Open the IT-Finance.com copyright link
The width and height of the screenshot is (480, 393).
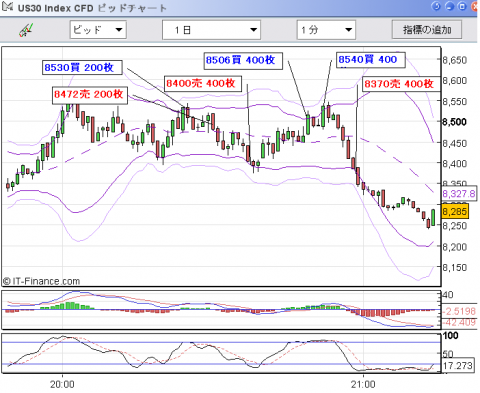tap(41, 281)
